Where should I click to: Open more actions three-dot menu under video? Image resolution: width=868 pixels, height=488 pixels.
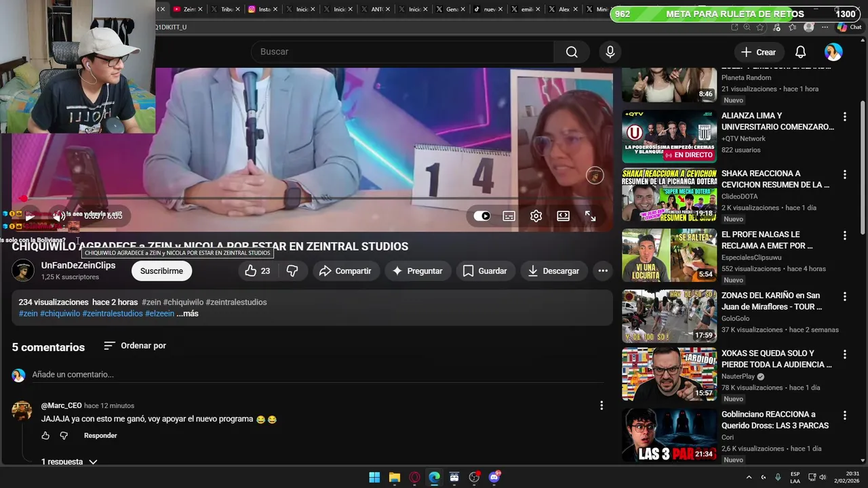(603, 271)
